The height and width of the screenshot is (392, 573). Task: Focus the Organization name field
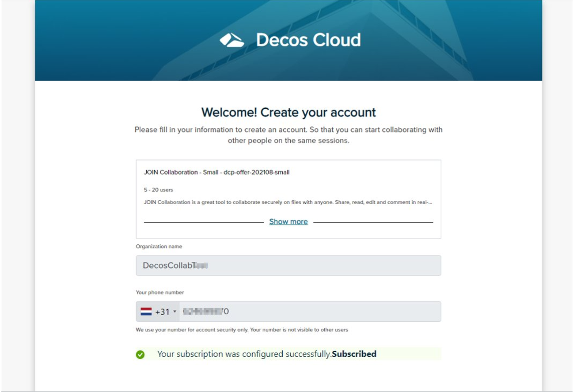click(x=288, y=266)
